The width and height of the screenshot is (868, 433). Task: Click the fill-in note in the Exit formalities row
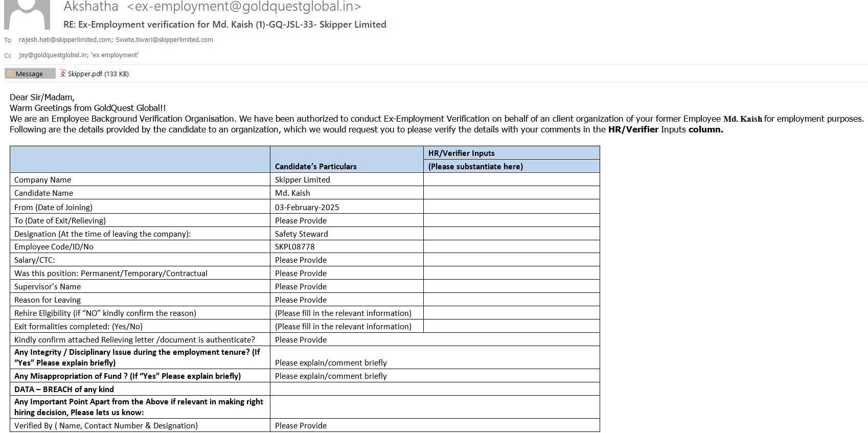click(343, 326)
